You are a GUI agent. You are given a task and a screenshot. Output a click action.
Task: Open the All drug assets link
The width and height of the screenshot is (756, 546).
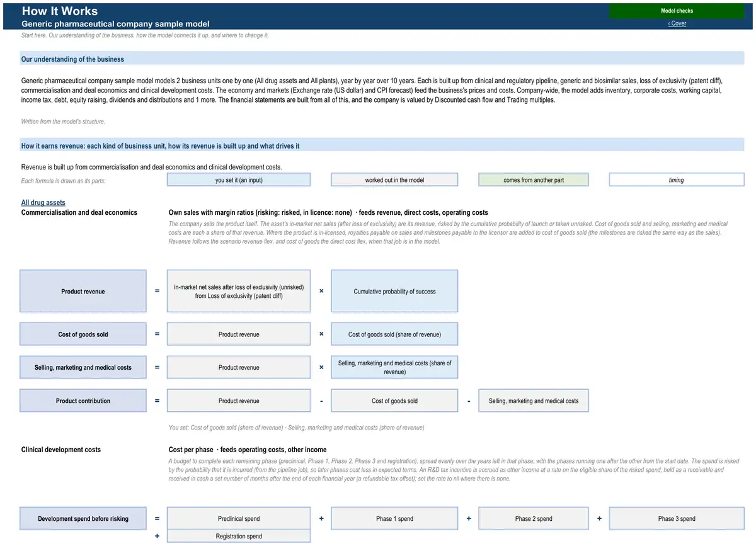(43, 203)
